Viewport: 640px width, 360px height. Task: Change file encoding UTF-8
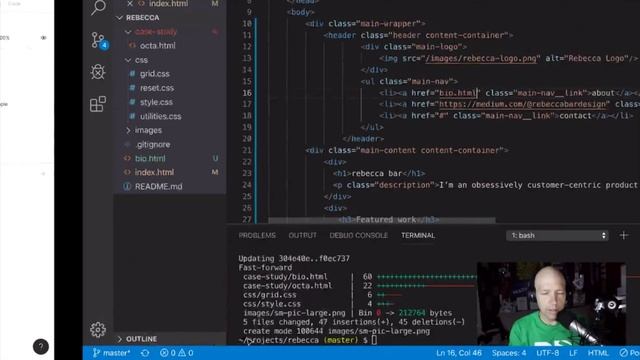[547, 353]
